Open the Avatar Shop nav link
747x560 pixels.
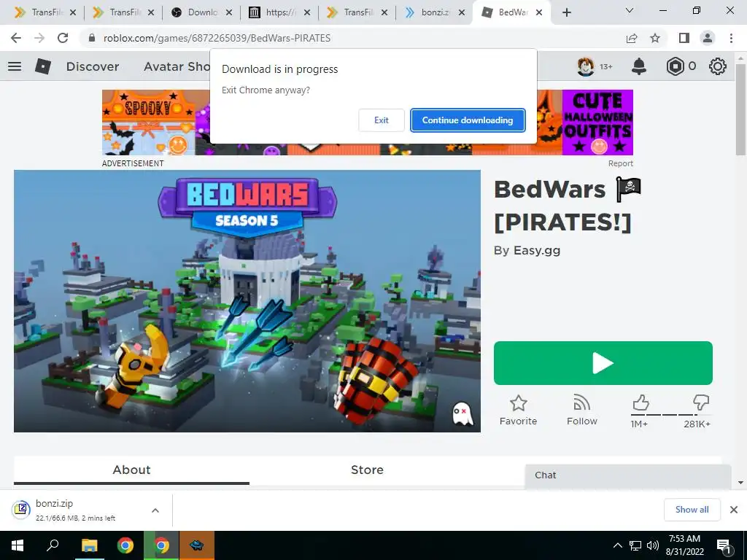click(177, 66)
